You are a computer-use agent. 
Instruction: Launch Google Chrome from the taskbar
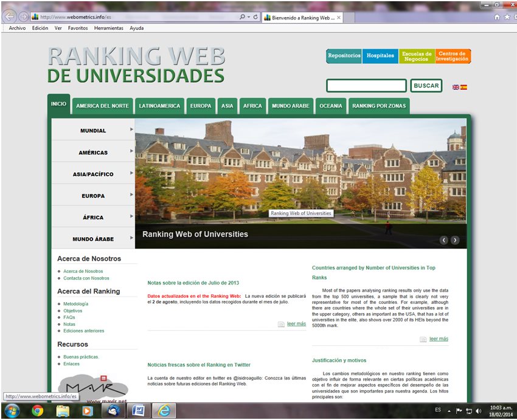[37, 411]
